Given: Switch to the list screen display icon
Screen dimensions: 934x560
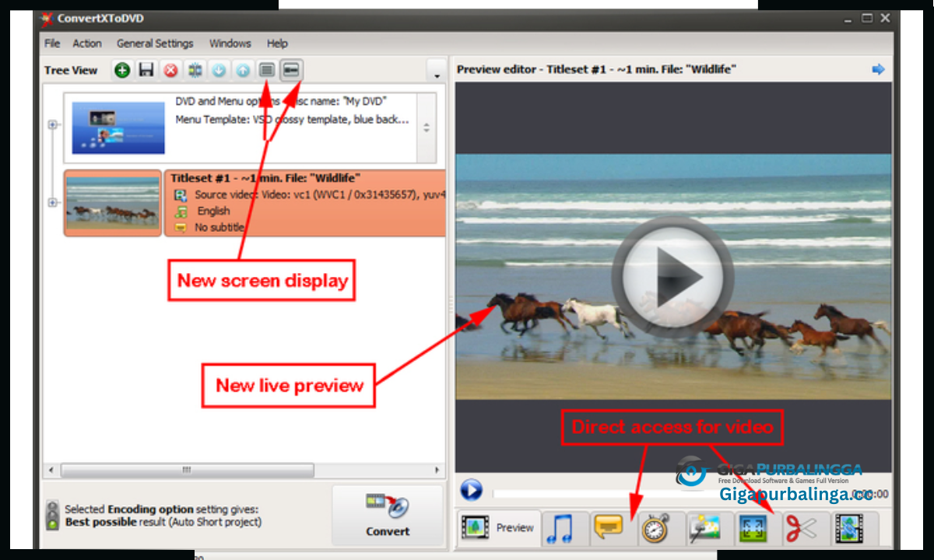Looking at the screenshot, I should coord(267,70).
